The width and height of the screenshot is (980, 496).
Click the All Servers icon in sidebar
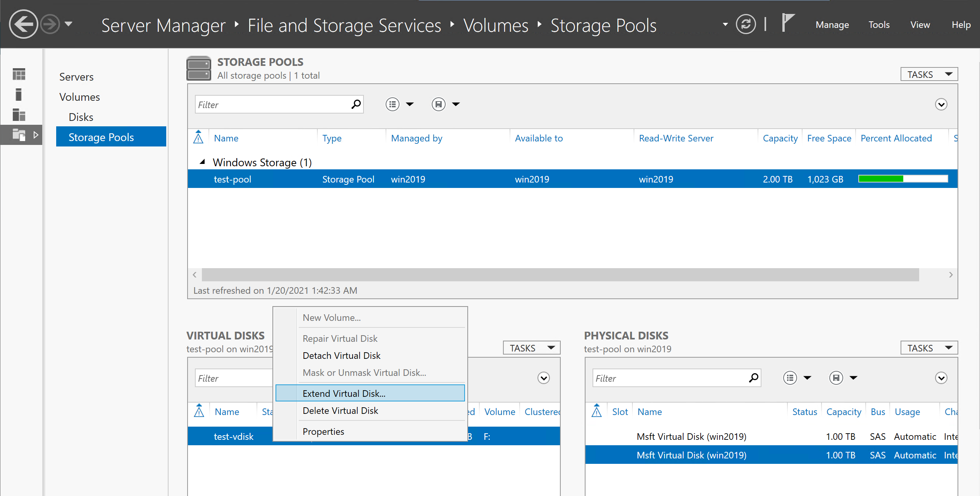(19, 115)
